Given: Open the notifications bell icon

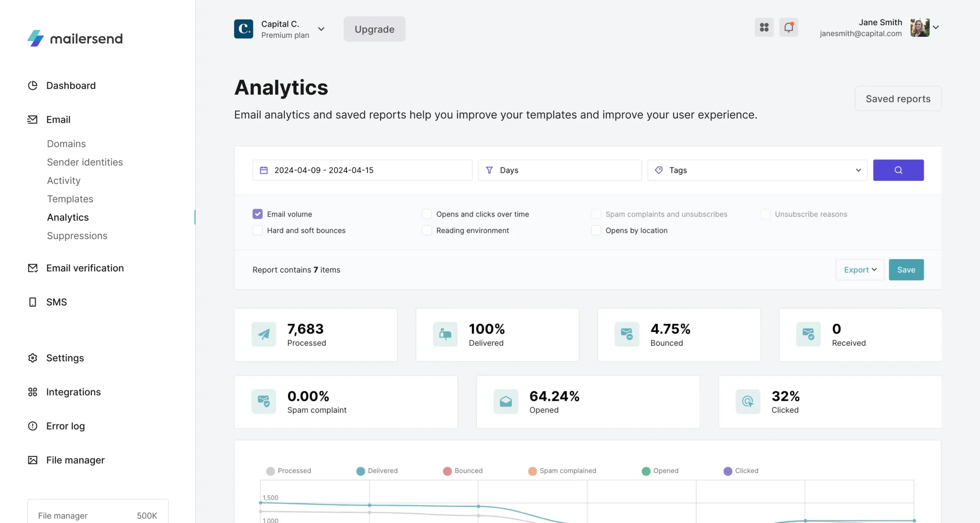Looking at the screenshot, I should [x=789, y=27].
